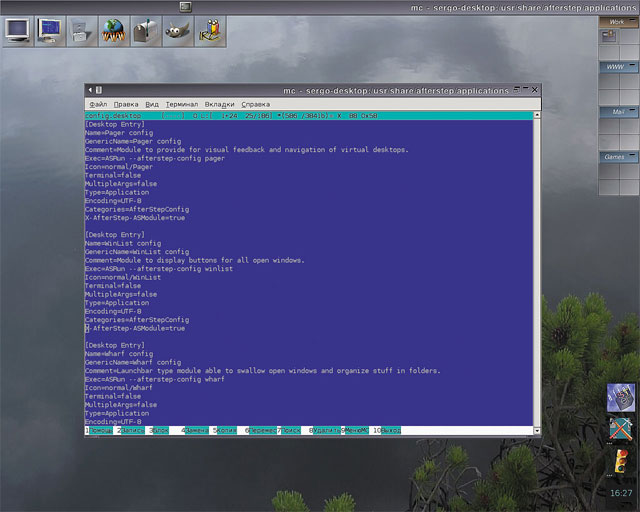The image size is (640, 512).
Task: Click the 8 Удалить delete key
Action: pos(324,430)
